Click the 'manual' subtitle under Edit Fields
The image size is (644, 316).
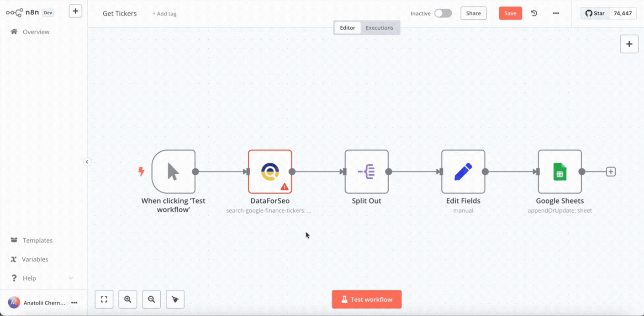(463, 211)
